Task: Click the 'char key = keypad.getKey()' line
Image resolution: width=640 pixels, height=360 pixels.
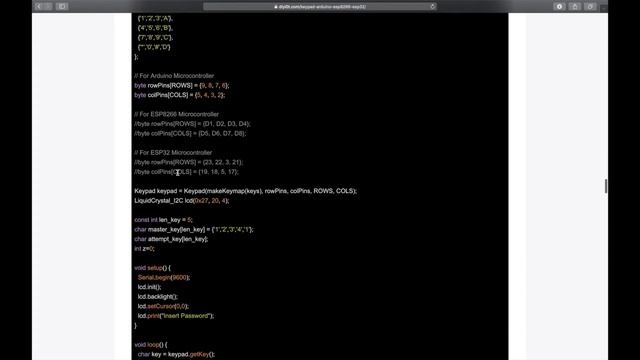Action: pos(176,354)
